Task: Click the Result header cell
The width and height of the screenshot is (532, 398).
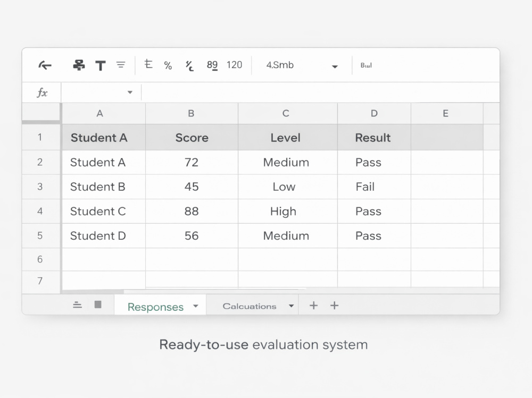Action: click(x=374, y=138)
